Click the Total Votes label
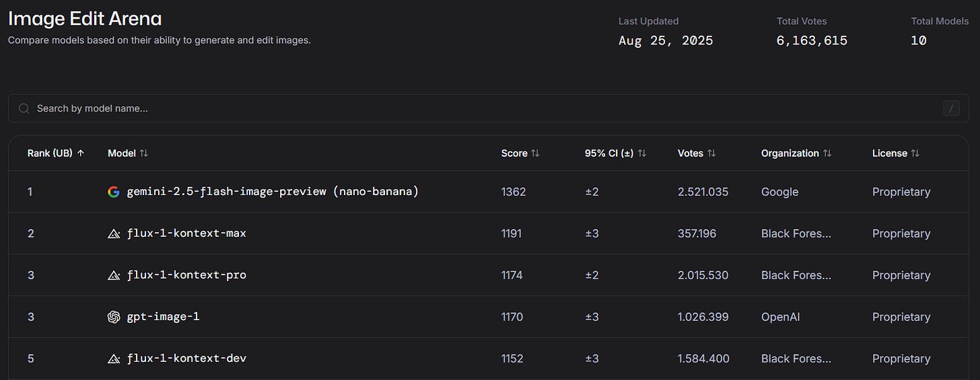The width and height of the screenshot is (980, 380). click(x=802, y=22)
